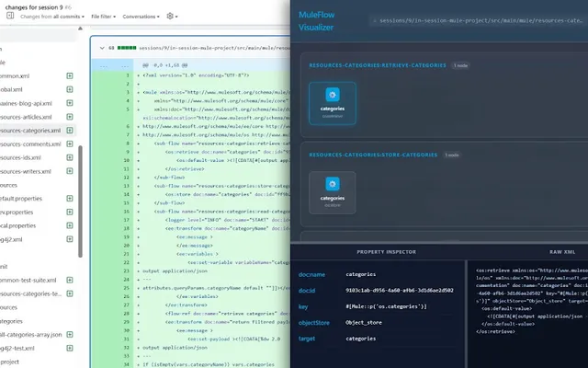The height and width of the screenshot is (368, 588).
Task: Click the added icon beside global.xml
Action: point(70,89)
